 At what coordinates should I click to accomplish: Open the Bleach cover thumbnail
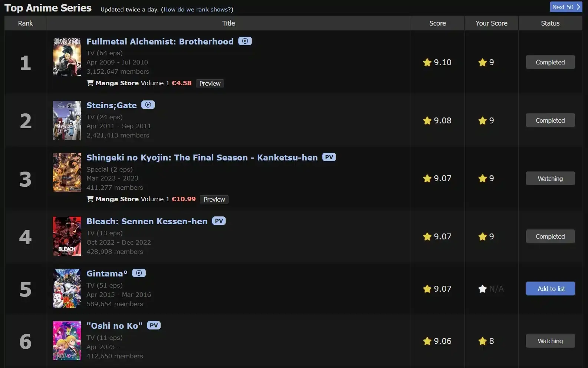tap(67, 236)
